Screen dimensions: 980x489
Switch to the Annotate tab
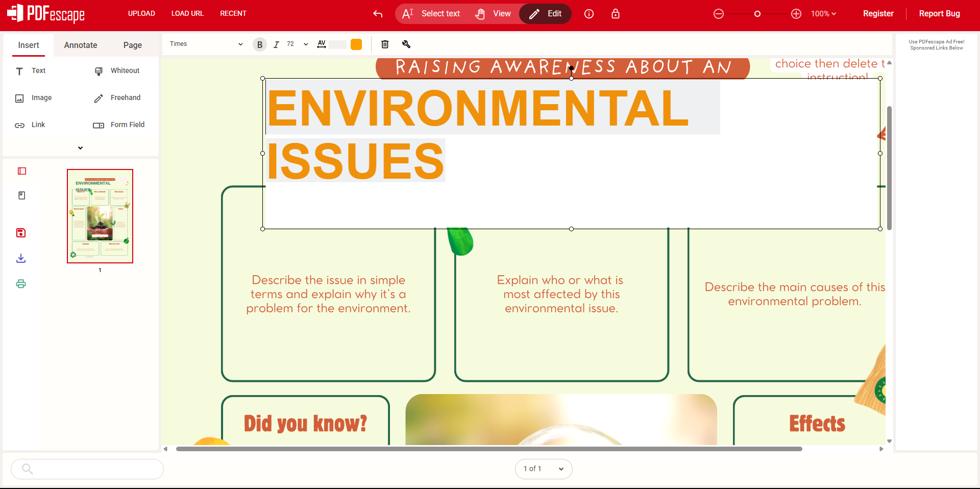(x=81, y=45)
